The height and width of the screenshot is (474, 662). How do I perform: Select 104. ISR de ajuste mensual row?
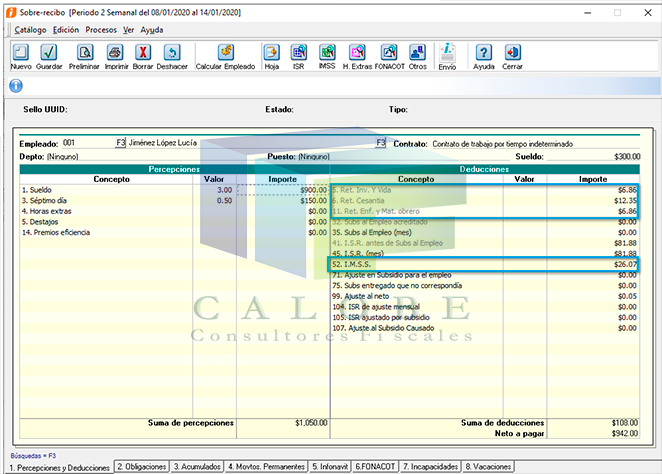coord(485,306)
